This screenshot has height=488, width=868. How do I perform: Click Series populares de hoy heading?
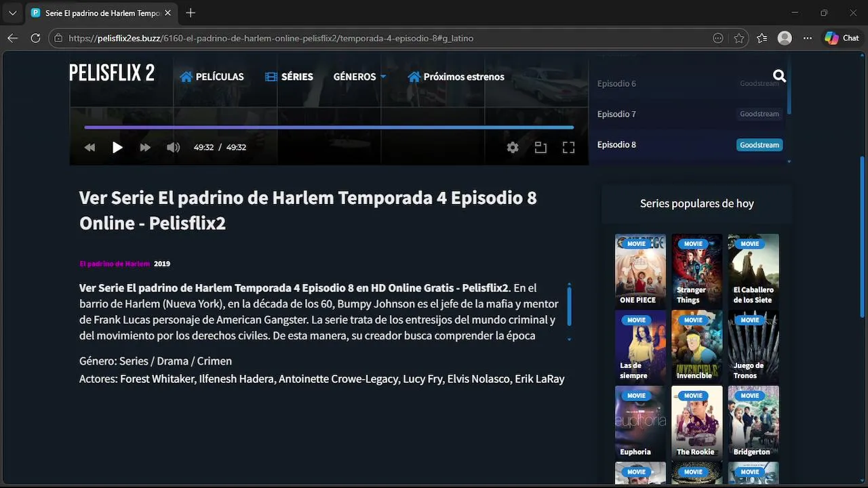click(696, 203)
